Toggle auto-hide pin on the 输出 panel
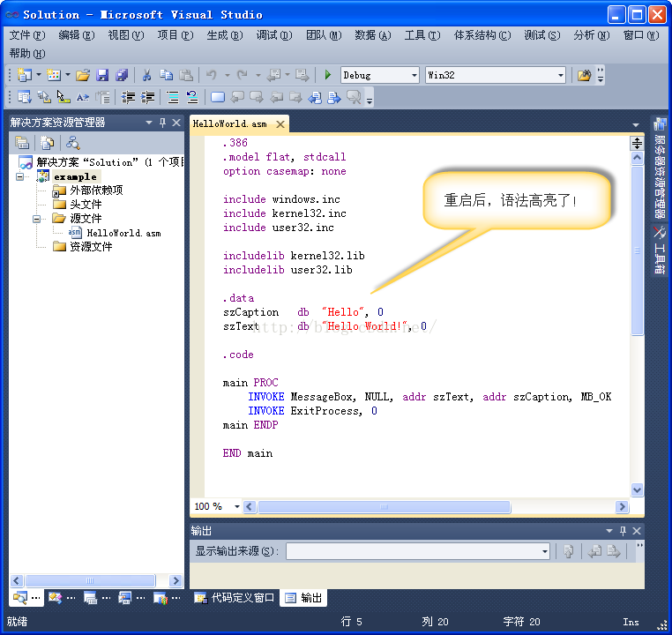 click(623, 531)
